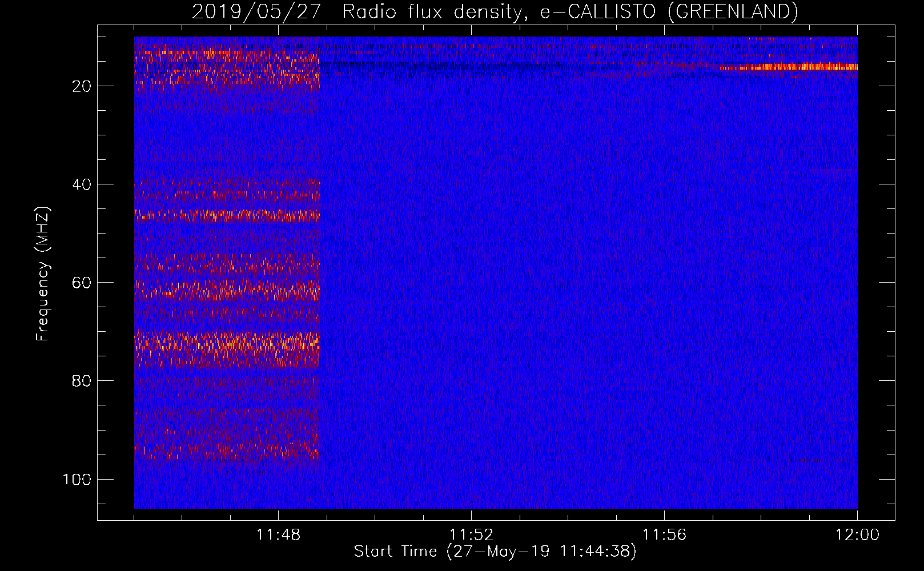This screenshot has width=924, height=571.
Task: Click the 11:48 time tick label
Action: 279,535
